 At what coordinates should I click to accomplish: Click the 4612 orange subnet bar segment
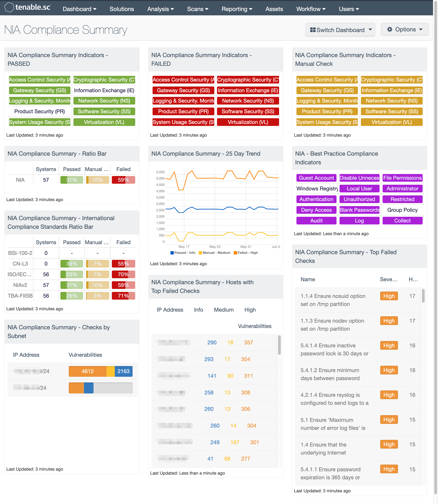click(x=87, y=371)
